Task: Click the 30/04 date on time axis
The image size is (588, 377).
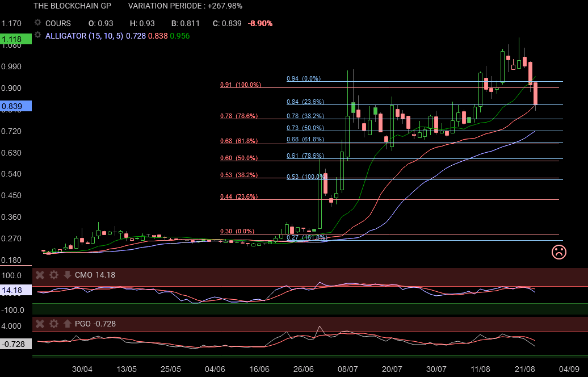Action: (82, 369)
